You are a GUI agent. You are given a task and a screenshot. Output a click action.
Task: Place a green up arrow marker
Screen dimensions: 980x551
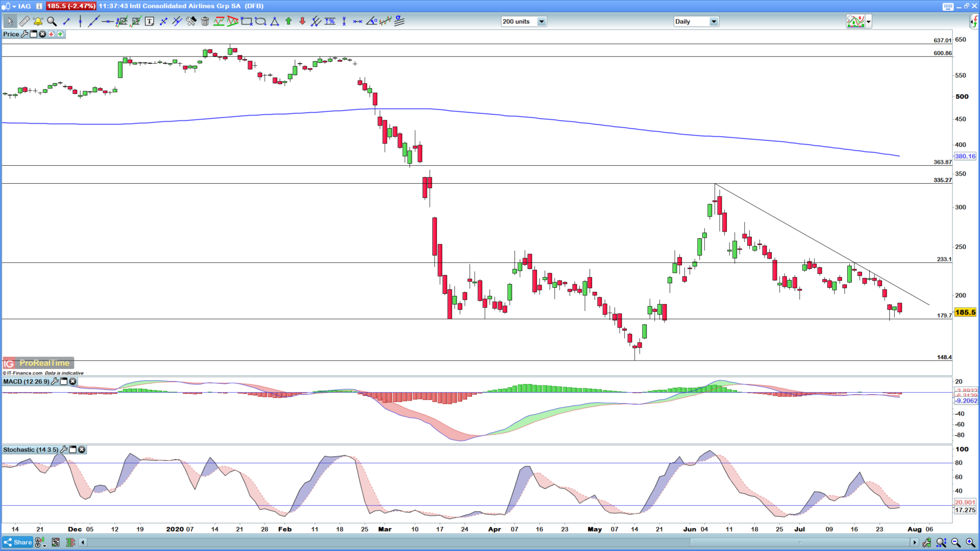[288, 21]
